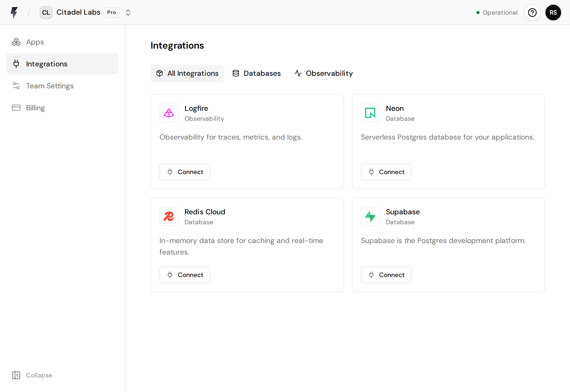Click the CL team avatar badge
Viewport: 570px width, 392px height.
pos(46,13)
